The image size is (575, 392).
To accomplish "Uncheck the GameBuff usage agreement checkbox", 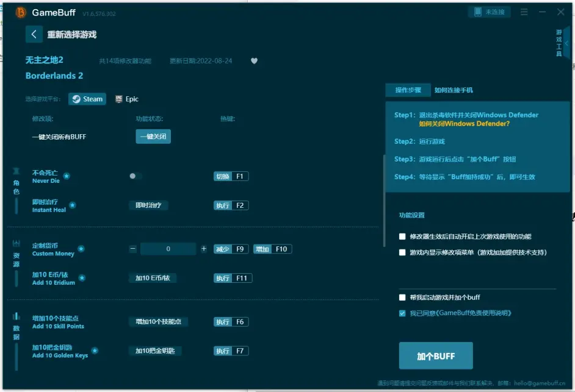I will coord(402,313).
